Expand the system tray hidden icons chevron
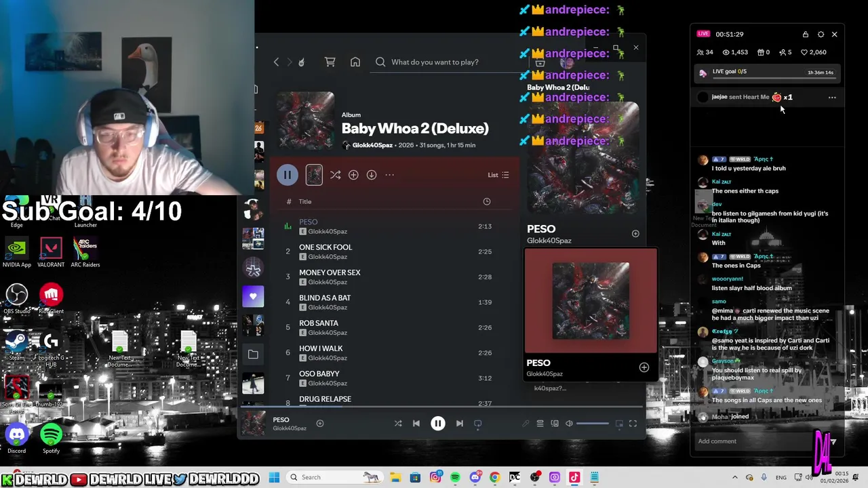The width and height of the screenshot is (868, 488). pyautogui.click(x=735, y=477)
